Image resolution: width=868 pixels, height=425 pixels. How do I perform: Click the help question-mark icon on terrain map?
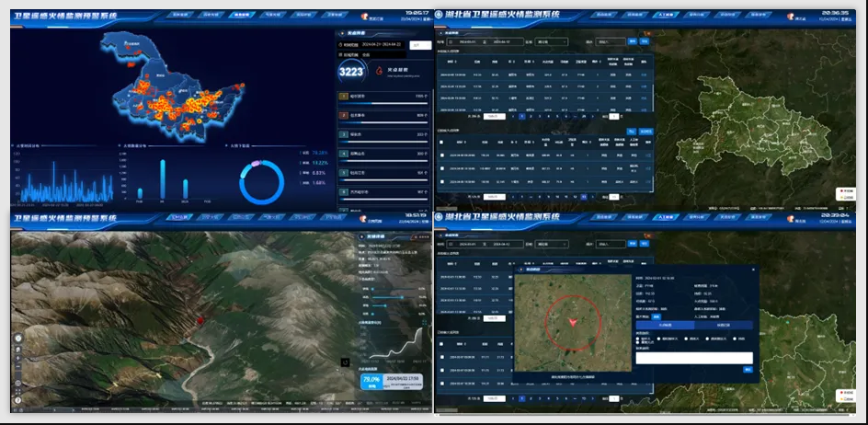(18, 400)
